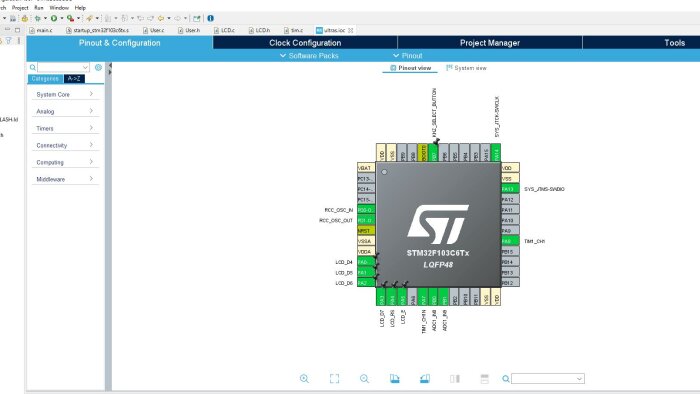Open the Project Manager tab
This screenshot has width=700, height=394.
(490, 43)
